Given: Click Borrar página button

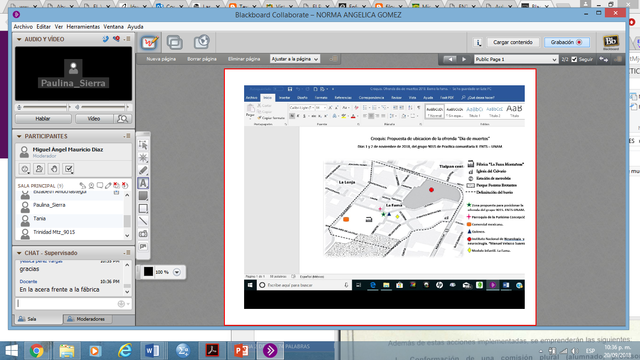Looking at the screenshot, I should tap(202, 59).
